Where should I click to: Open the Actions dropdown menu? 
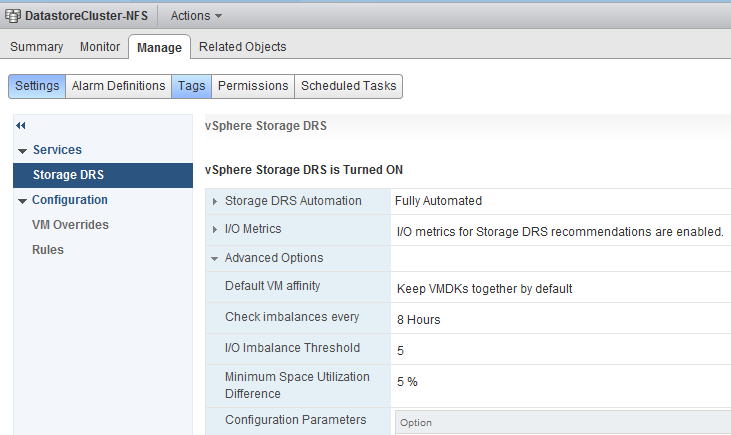[x=196, y=16]
